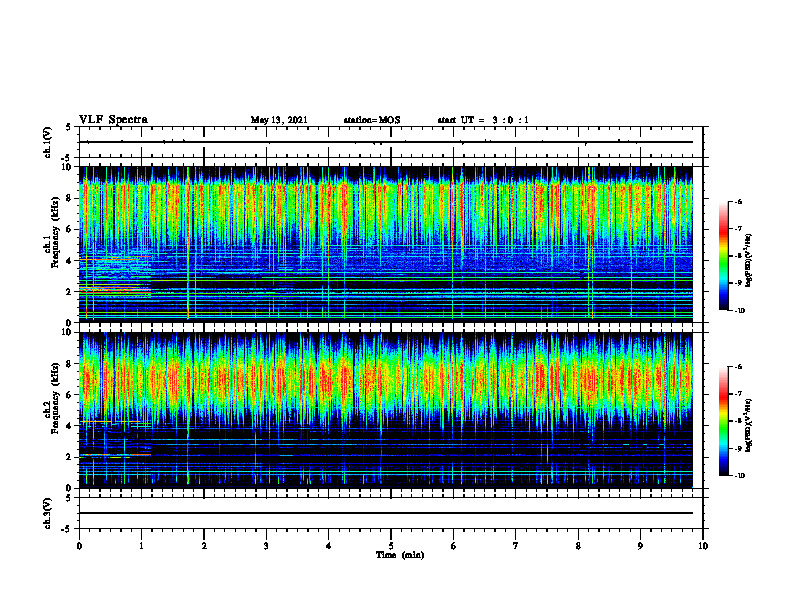Click the ch.1 spectrogram color scale bar
This screenshot has width=792, height=612.
(x=724, y=256)
